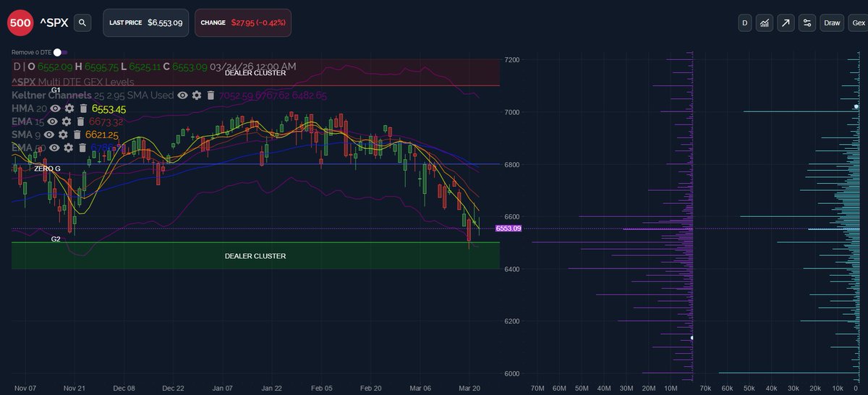Screen dimensions: 868x395
Task: Open the D timeframe selector
Action: (744, 23)
